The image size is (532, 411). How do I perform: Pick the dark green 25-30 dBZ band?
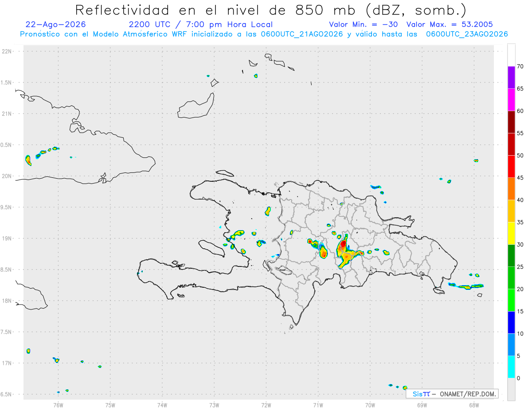click(511, 256)
